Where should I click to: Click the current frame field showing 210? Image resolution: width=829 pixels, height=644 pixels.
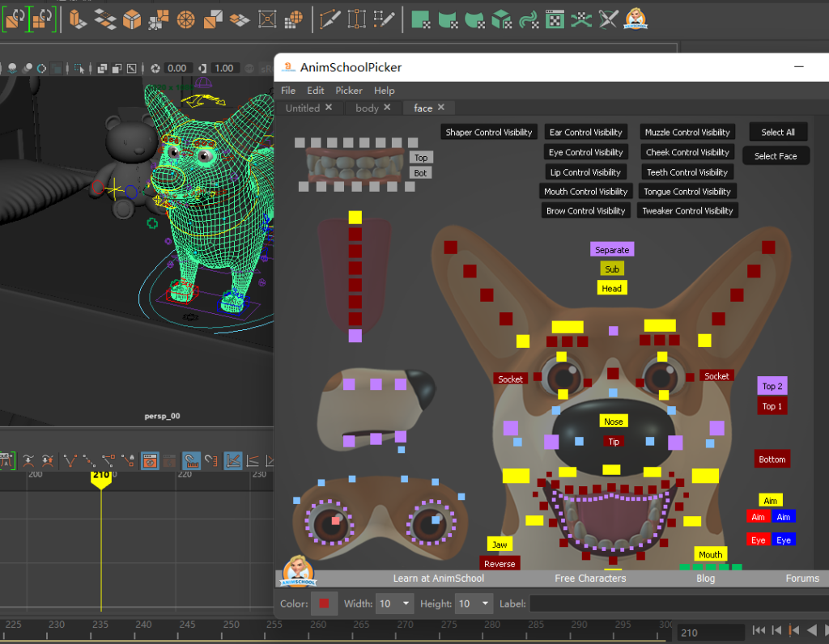coord(710,633)
